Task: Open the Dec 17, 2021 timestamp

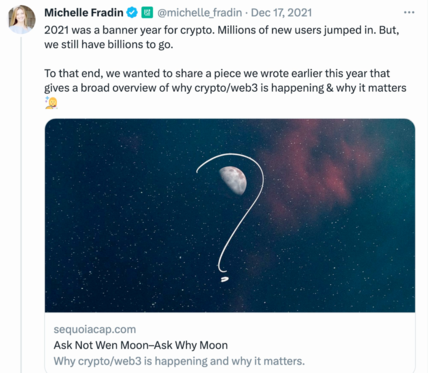Action: click(281, 13)
